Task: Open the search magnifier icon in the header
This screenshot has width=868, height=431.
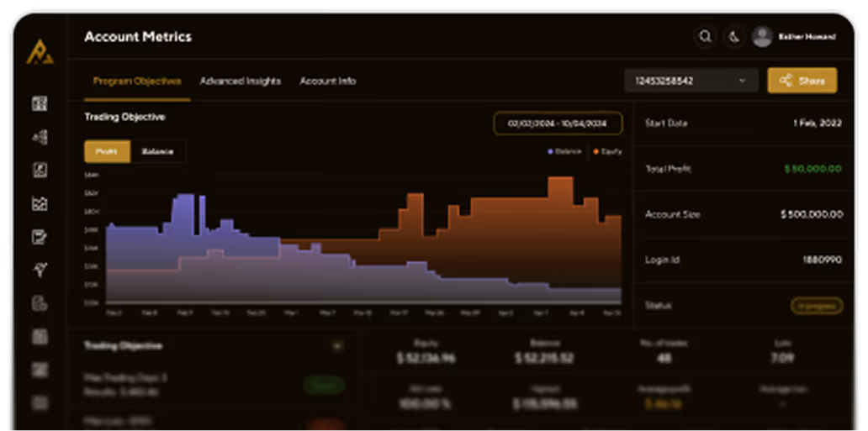Action: click(705, 37)
